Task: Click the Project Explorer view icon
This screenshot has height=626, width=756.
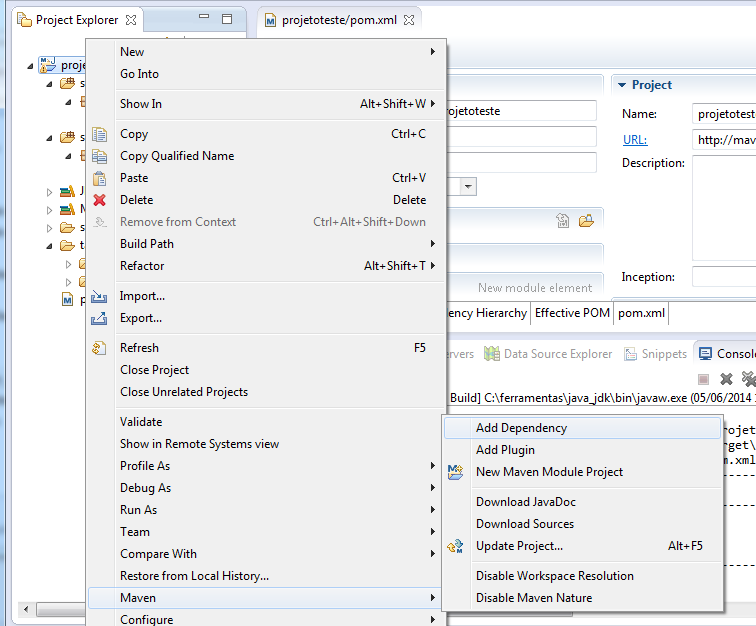Action: click(x=24, y=19)
